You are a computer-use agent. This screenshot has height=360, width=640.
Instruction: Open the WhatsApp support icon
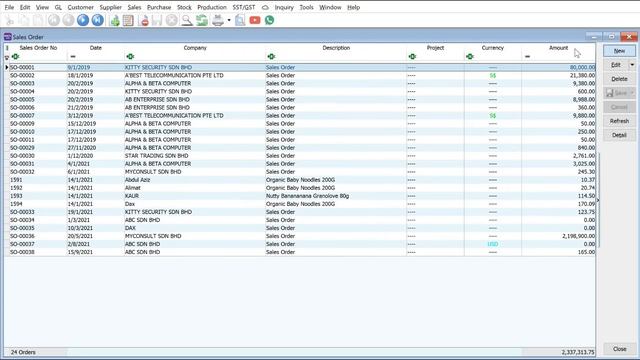point(269,20)
